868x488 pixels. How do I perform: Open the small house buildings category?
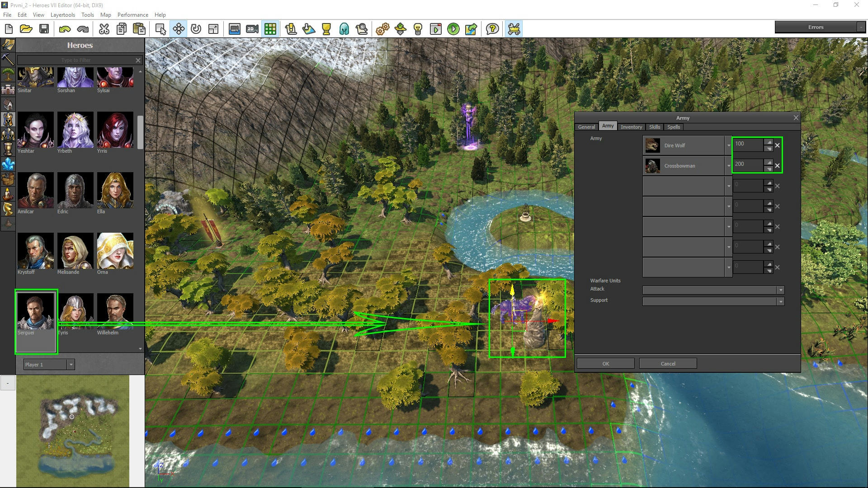click(8, 104)
